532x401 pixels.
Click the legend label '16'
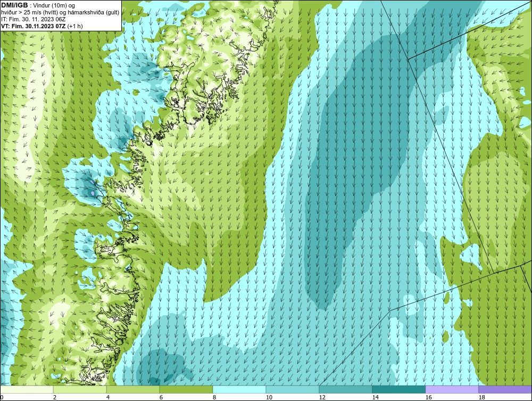point(428,397)
